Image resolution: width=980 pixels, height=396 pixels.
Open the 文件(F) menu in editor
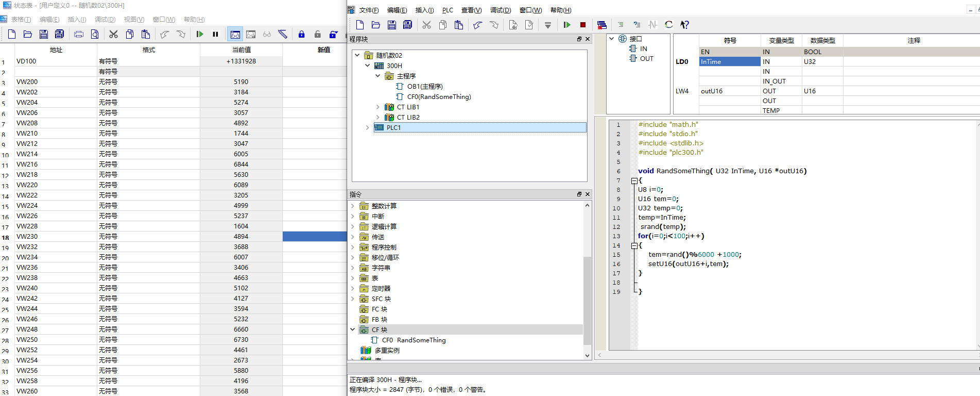[369, 10]
